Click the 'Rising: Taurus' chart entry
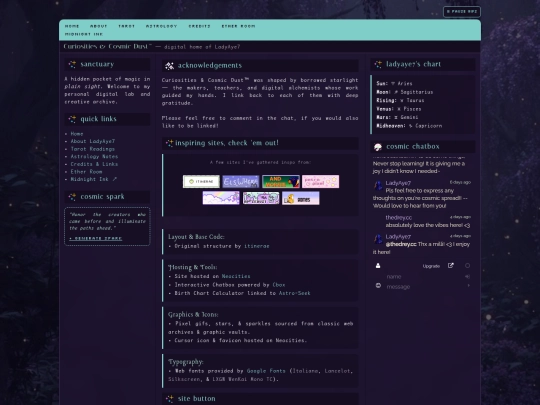 [x=400, y=100]
